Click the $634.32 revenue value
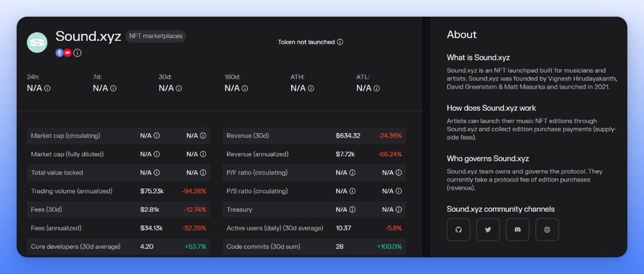The width and height of the screenshot is (644, 274). 348,136
